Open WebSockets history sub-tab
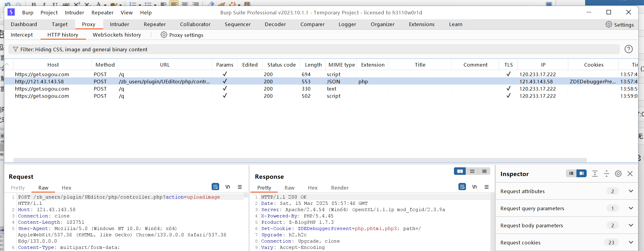This screenshot has height=251, width=644. (117, 35)
